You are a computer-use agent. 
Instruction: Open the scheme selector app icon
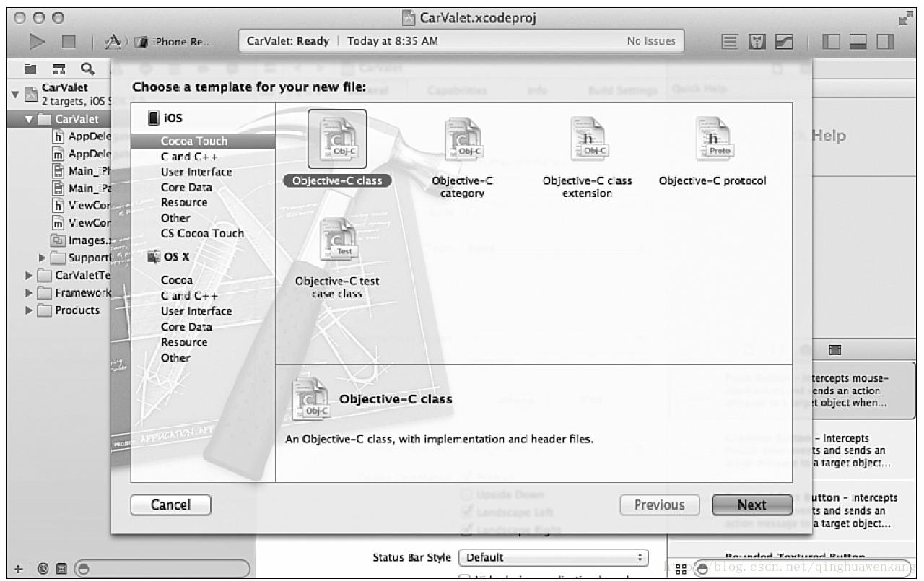[x=113, y=42]
